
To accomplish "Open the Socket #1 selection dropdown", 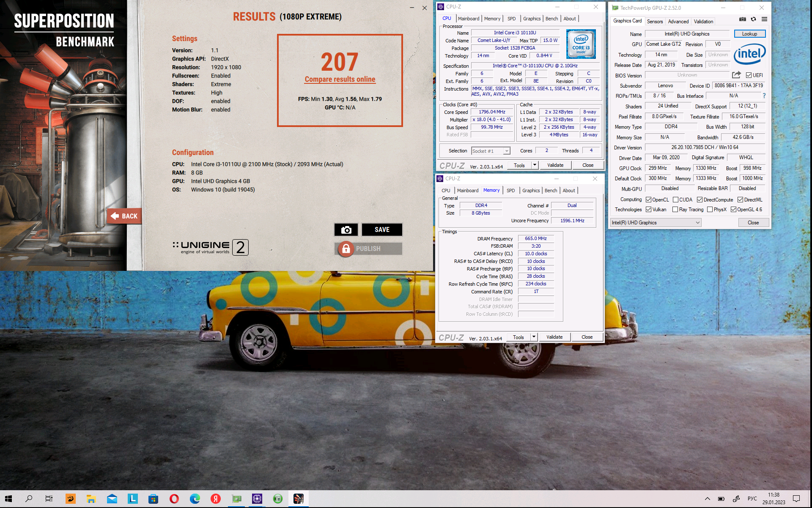I will [491, 151].
